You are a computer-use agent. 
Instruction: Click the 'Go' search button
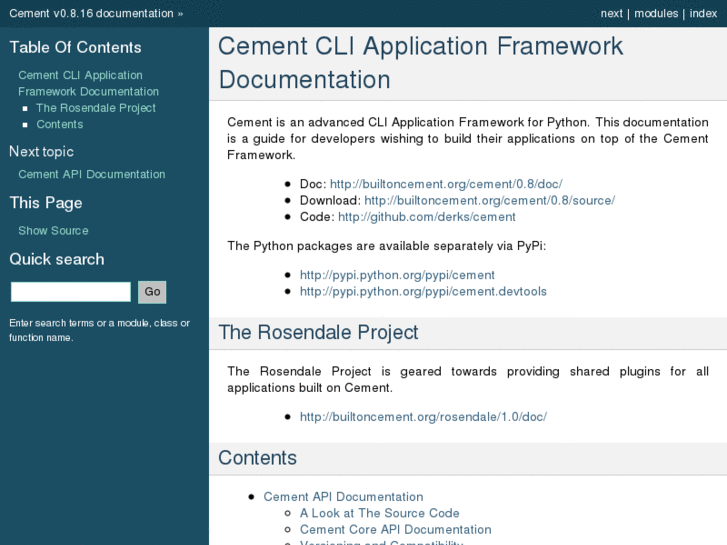point(152,292)
